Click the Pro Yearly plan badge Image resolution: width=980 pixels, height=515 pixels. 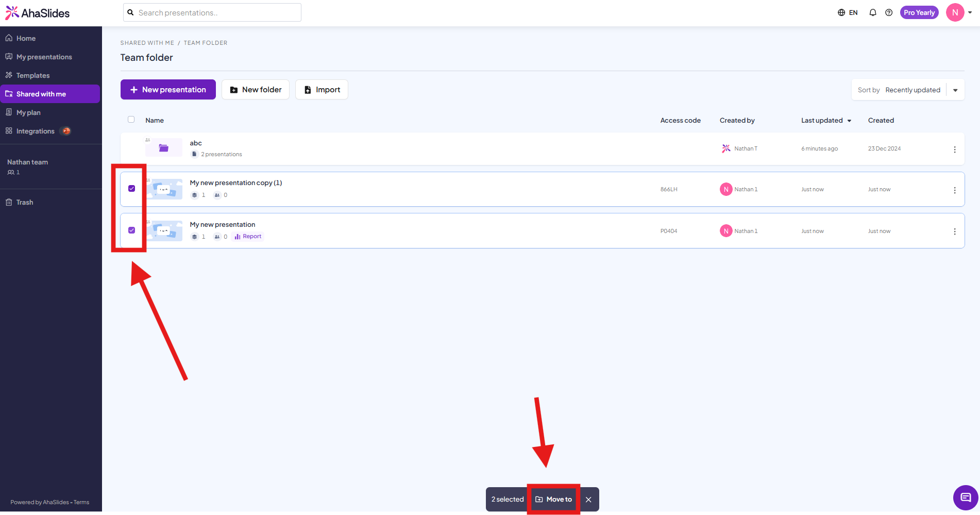tap(919, 12)
